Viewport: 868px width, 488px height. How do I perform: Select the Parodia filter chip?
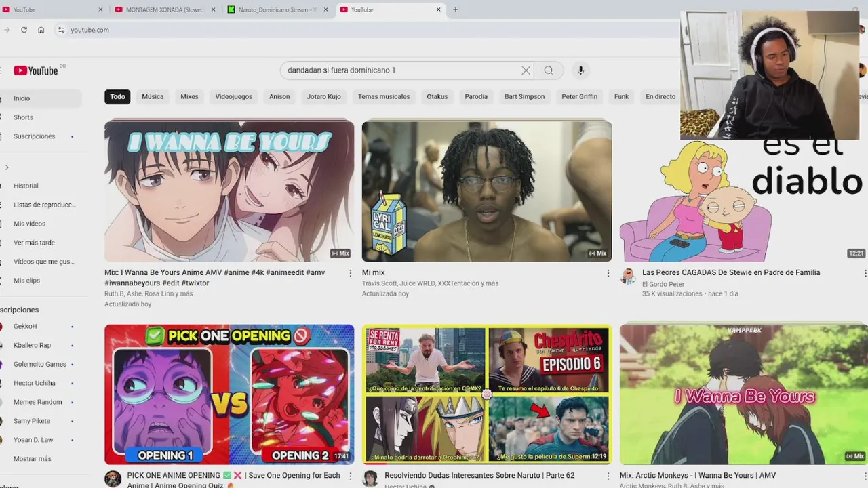click(x=476, y=96)
